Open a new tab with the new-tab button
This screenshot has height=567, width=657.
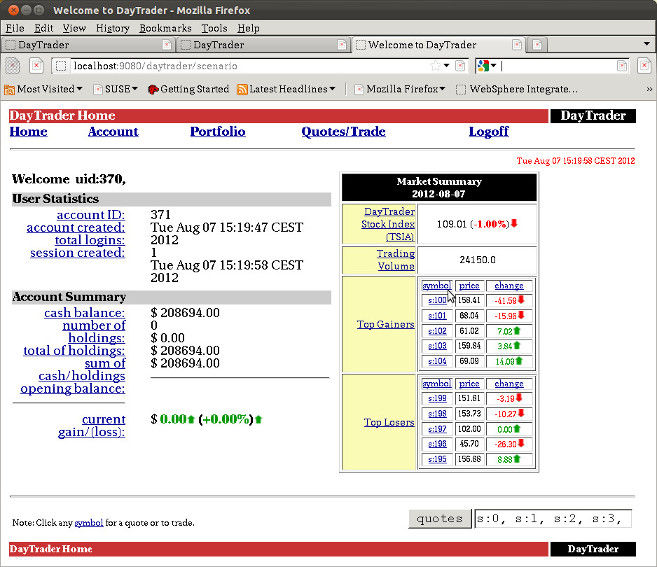click(x=538, y=44)
